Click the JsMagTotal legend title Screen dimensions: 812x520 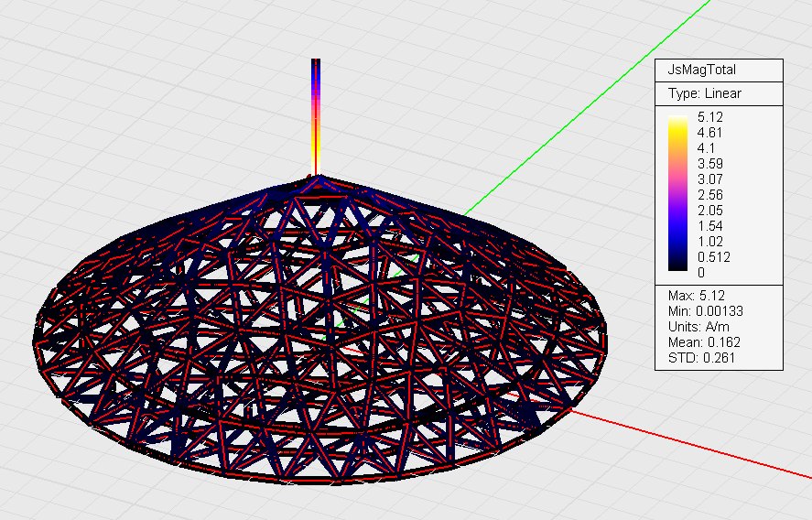pos(702,70)
